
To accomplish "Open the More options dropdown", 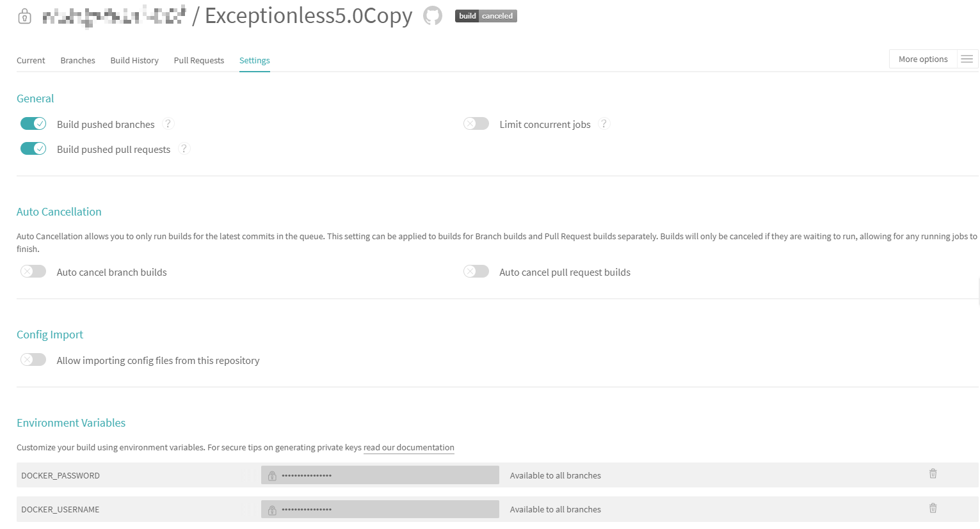I will [x=923, y=59].
